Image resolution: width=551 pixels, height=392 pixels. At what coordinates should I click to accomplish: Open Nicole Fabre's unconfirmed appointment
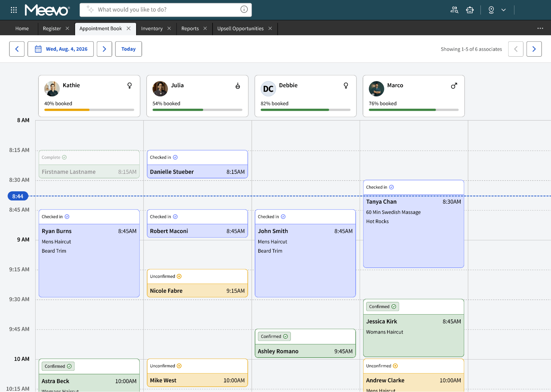pos(197,283)
